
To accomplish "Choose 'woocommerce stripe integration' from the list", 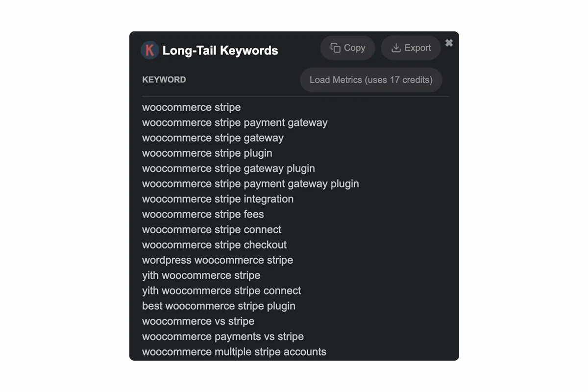I will pyautogui.click(x=218, y=199).
